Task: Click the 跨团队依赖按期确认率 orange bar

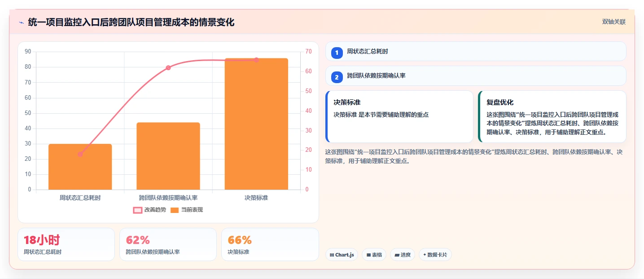Action: click(168, 156)
